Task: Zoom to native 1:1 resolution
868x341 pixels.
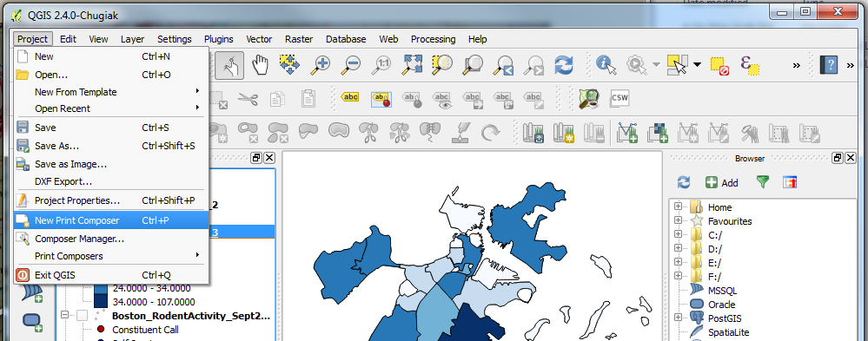Action: 381,65
